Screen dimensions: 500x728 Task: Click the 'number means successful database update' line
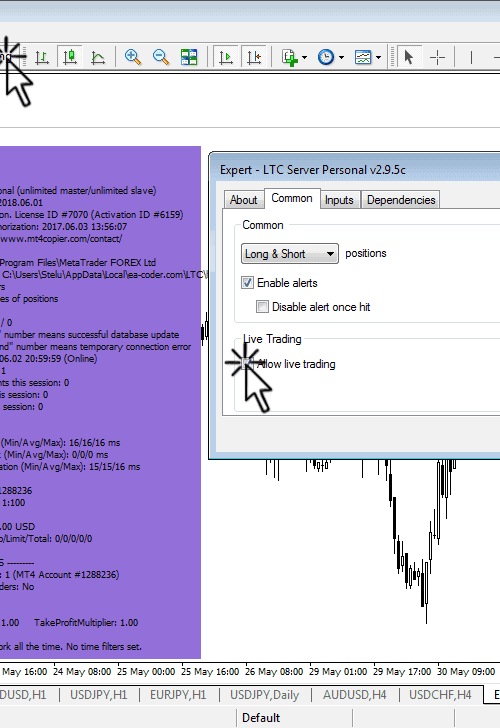tap(91, 335)
